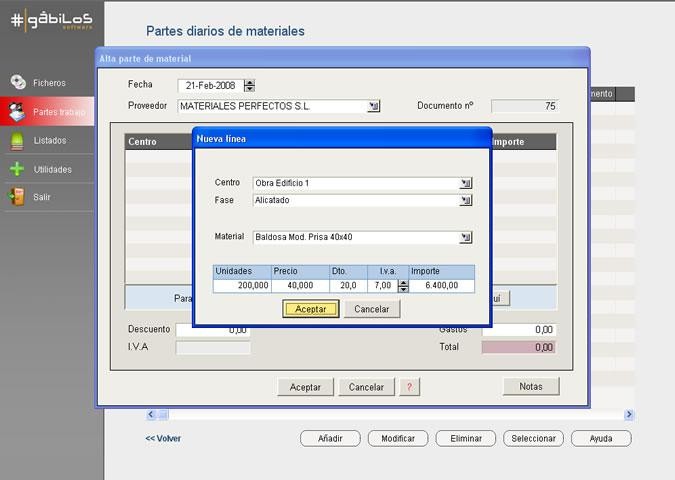This screenshot has height=480, width=675.
Task: Expand the Centro dropdown in Nueva línea
Action: [x=465, y=183]
